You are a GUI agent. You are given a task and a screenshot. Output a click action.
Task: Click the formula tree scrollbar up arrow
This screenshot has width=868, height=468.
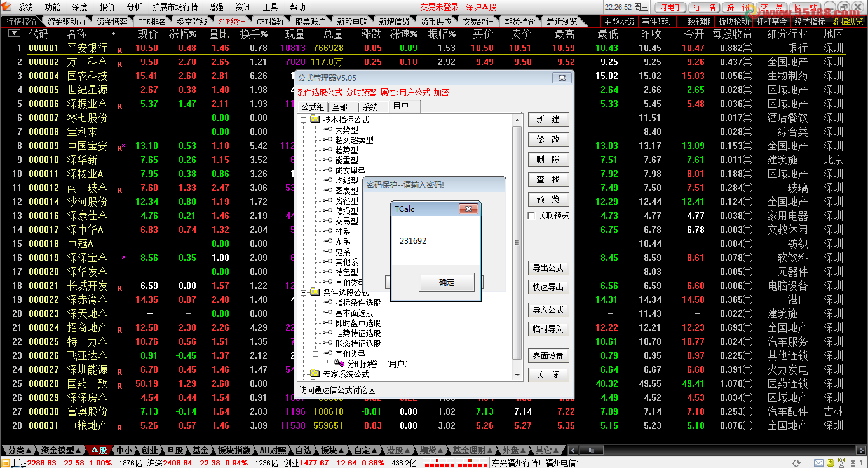coord(517,119)
